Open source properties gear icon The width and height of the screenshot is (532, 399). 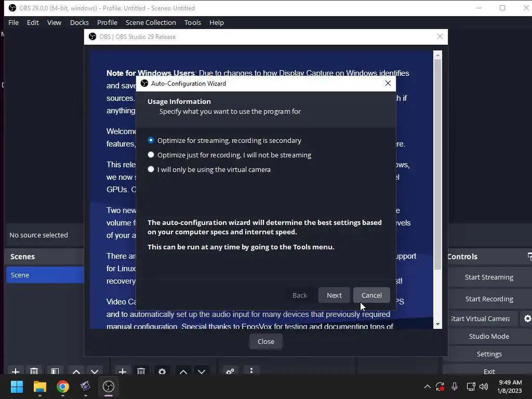[162, 371]
